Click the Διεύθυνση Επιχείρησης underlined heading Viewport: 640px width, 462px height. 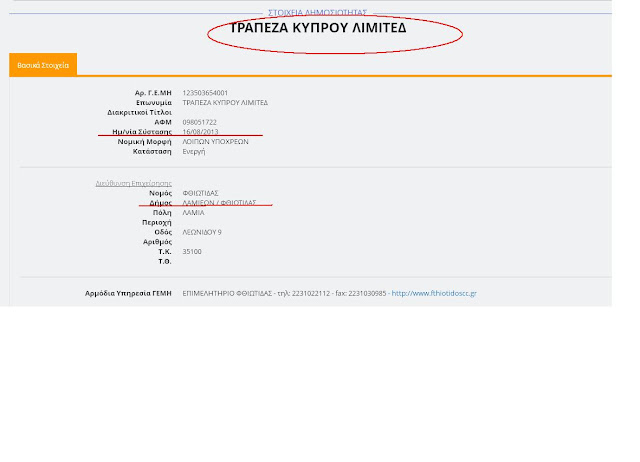(x=134, y=183)
